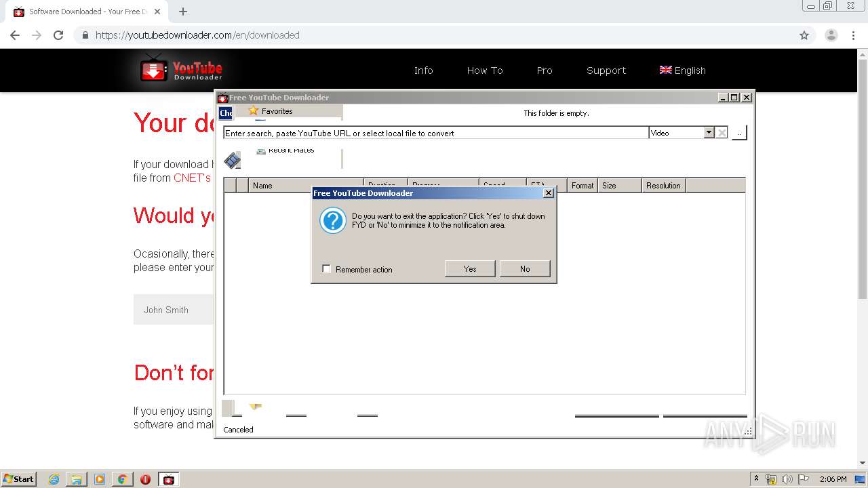The height and width of the screenshot is (488, 868).
Task: Change website language from English
Action: [682, 70]
